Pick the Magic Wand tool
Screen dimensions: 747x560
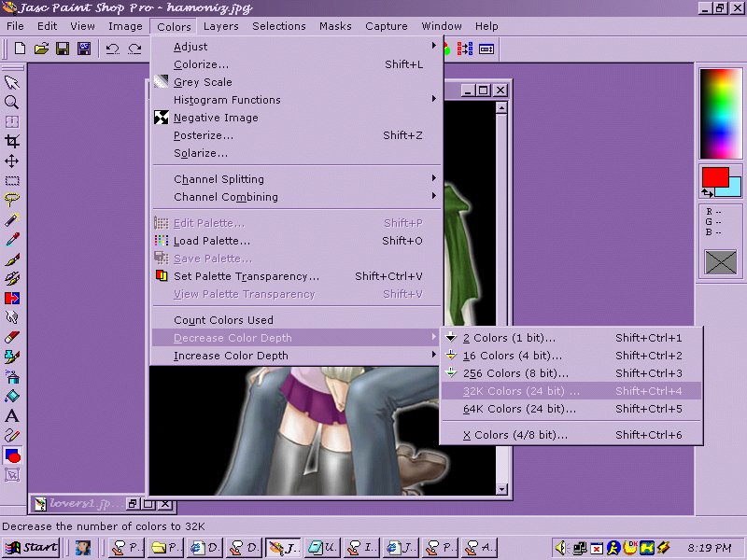[x=12, y=219]
